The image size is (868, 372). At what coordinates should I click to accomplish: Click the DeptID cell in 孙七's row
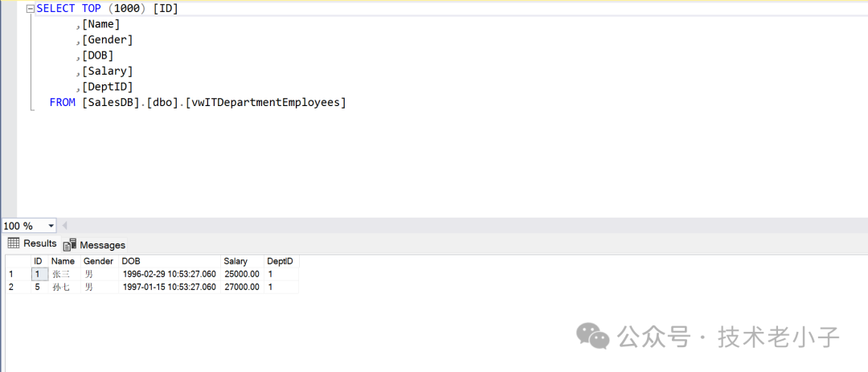click(x=281, y=287)
